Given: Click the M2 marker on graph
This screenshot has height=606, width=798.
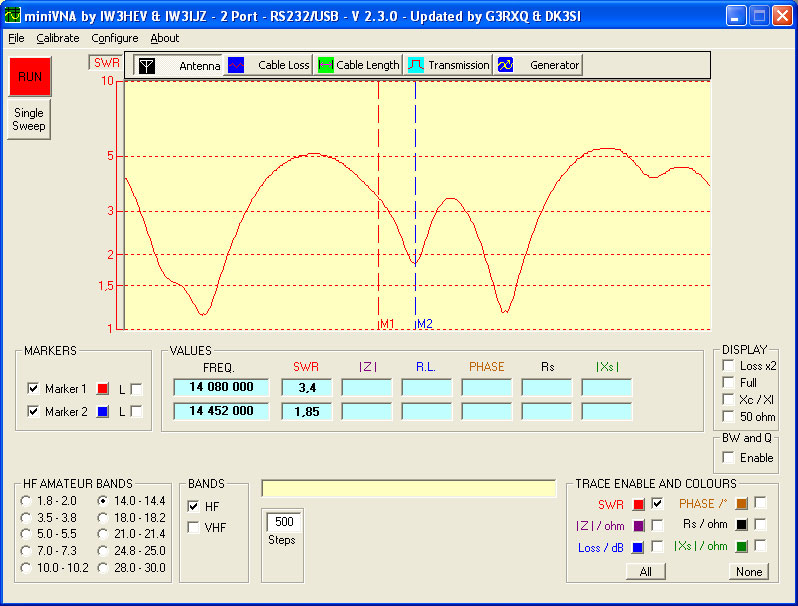Looking at the screenshot, I should point(424,324).
